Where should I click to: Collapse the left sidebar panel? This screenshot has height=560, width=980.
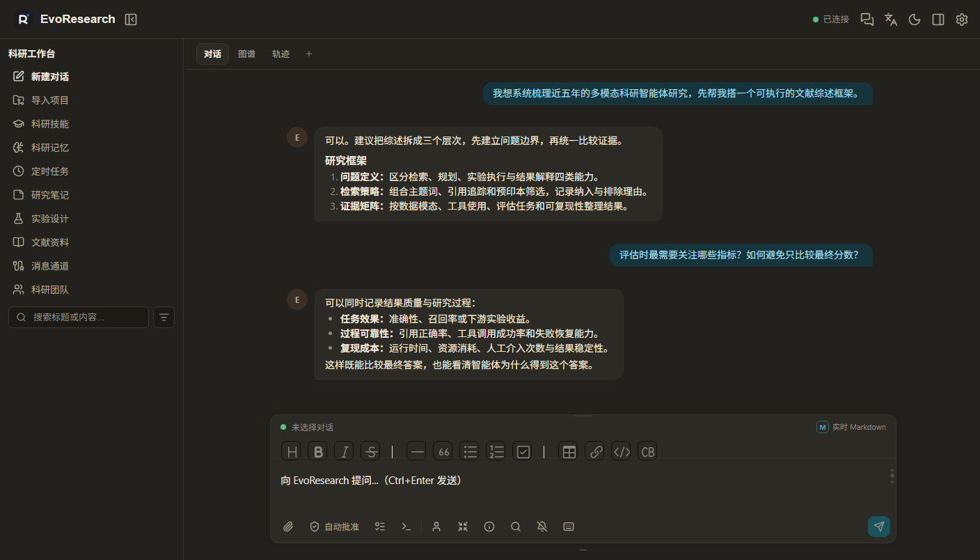point(131,20)
